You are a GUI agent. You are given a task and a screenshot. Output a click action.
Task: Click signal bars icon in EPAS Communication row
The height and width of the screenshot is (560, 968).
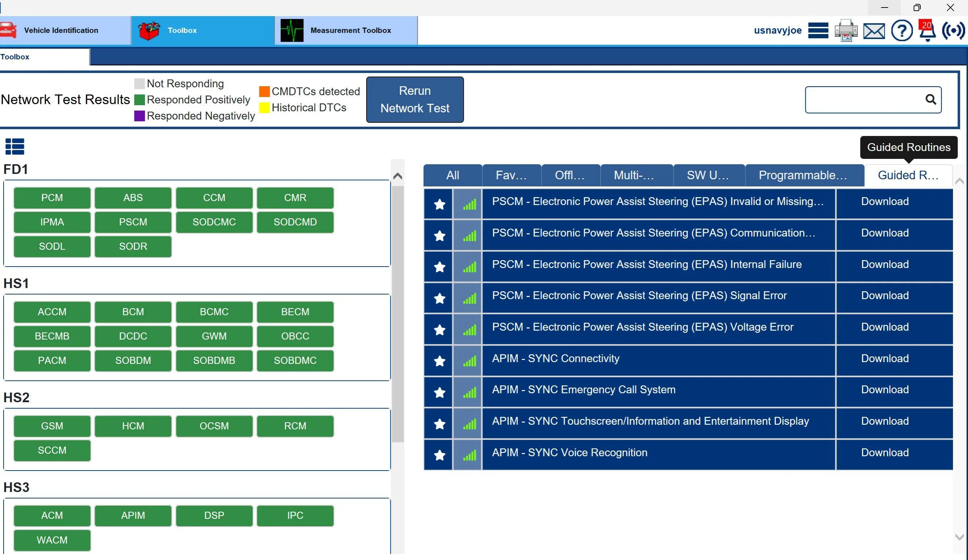[469, 235]
